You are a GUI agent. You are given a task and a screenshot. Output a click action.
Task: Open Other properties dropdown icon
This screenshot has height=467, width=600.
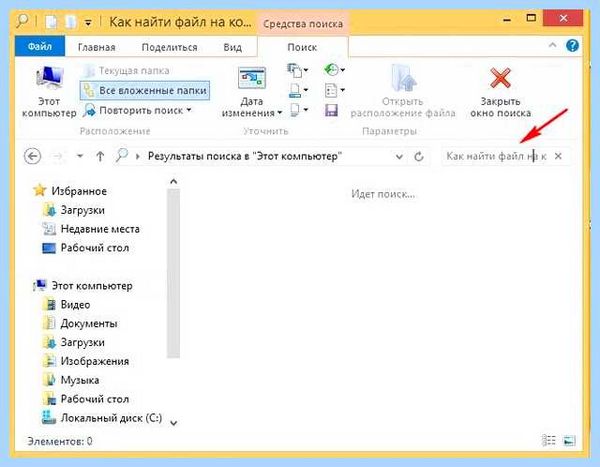coord(299,110)
